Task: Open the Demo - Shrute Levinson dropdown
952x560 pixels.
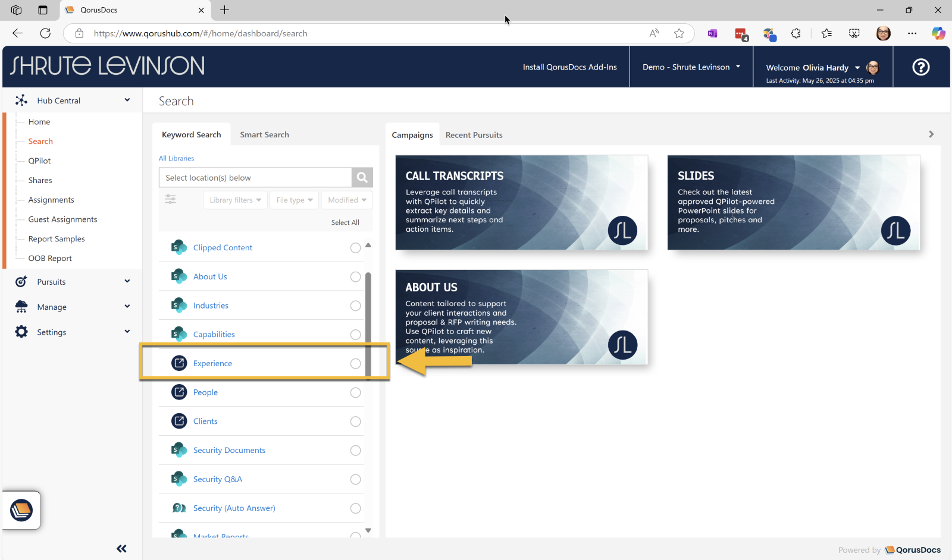Action: 691,67
